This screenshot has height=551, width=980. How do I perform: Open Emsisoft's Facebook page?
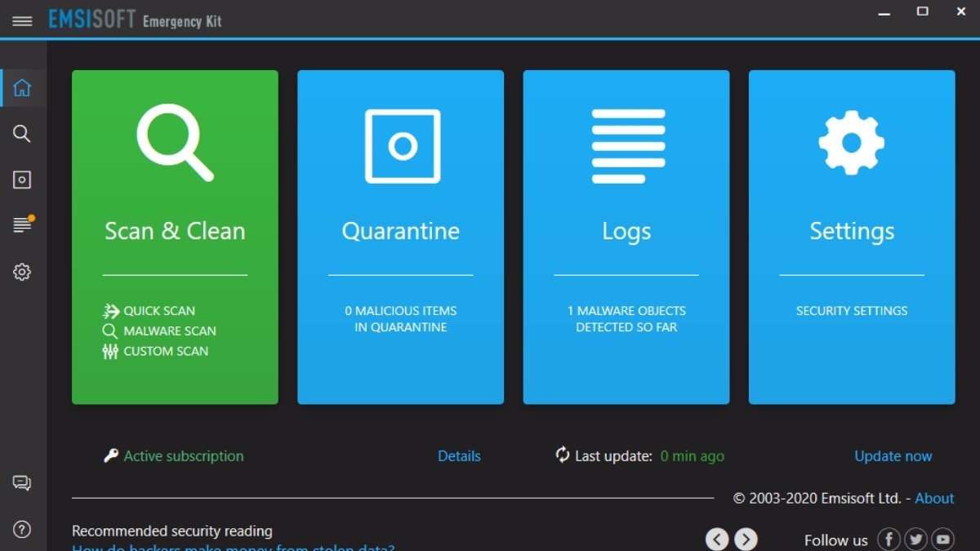pyautogui.click(x=889, y=540)
